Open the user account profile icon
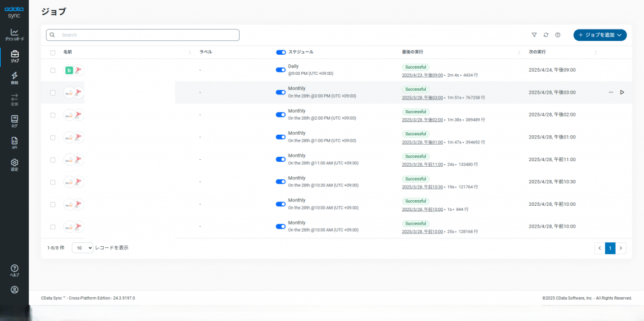 coord(14,290)
